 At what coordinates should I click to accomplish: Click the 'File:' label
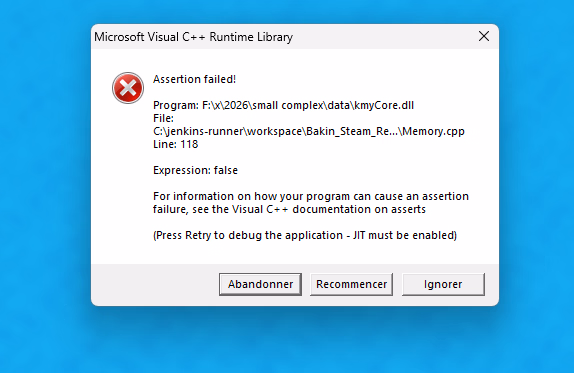coord(163,118)
